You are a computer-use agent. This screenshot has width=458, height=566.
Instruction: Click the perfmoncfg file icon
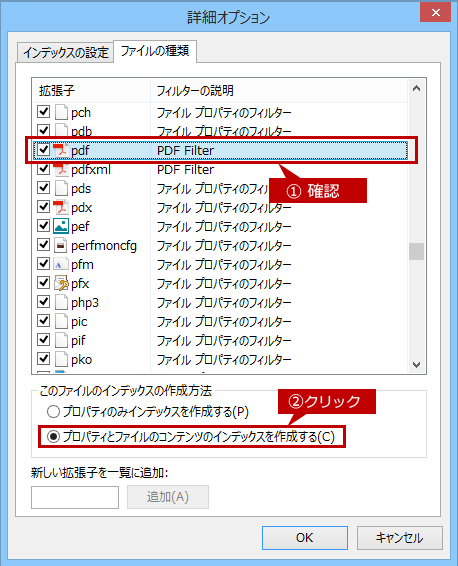61,245
